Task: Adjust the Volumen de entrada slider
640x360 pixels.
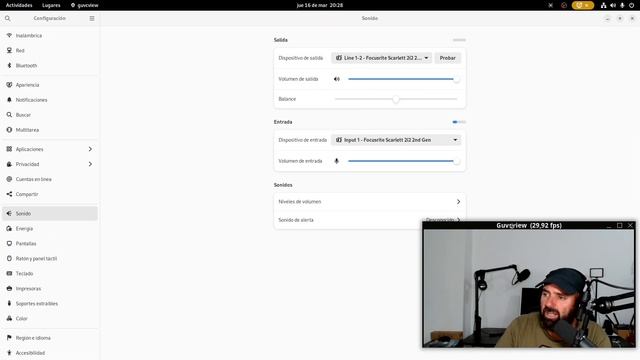Action: coord(403,161)
